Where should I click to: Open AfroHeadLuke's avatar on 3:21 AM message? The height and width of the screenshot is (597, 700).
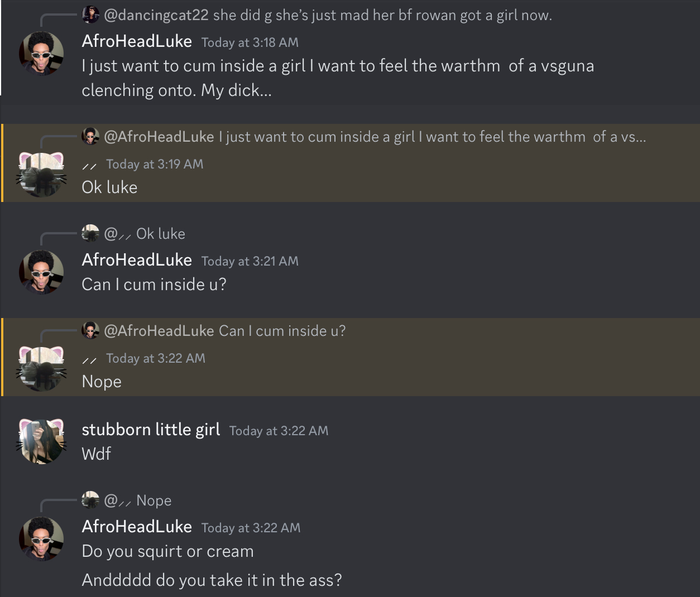[x=41, y=272]
